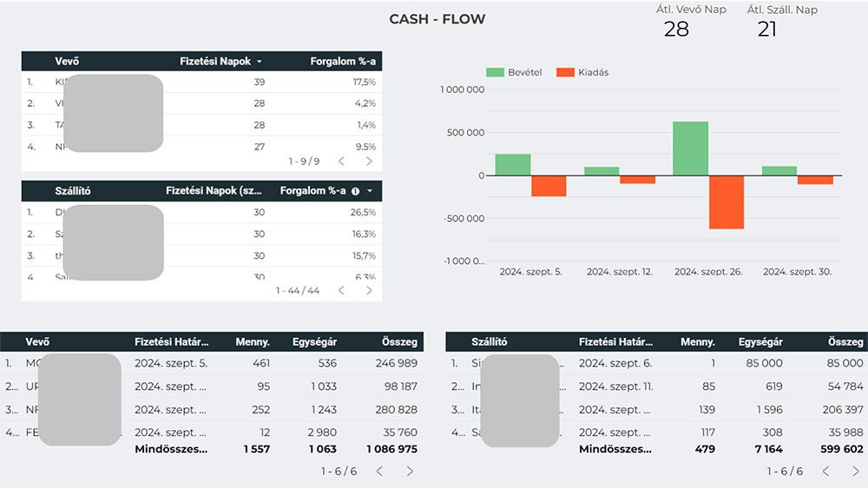Click sort arrow in Szállító table's Forgalom %-a header
Image resolution: width=868 pixels, height=489 pixels.
[370, 191]
